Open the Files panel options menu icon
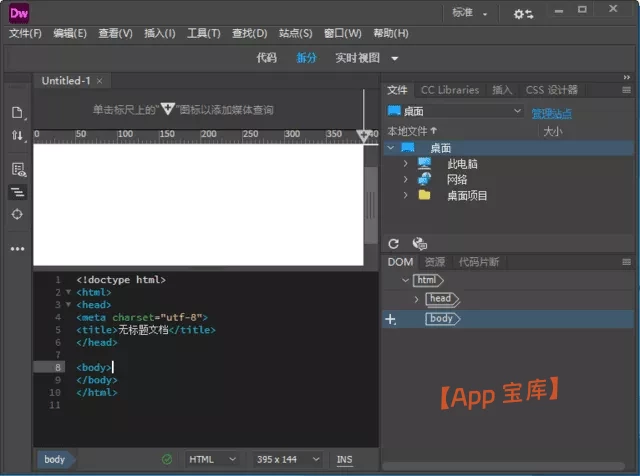Image resolution: width=640 pixels, height=476 pixels. pos(627,90)
